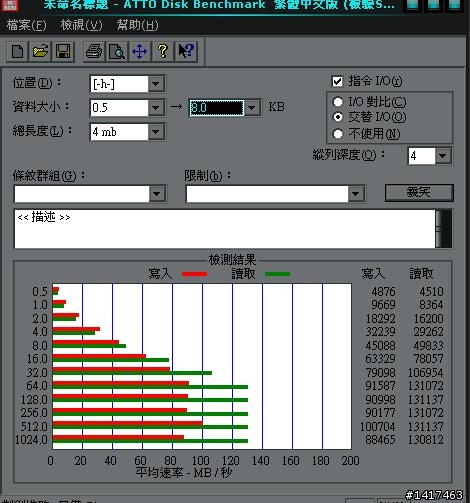Toggle the 指令 I/O checkbox
The width and height of the screenshot is (470, 503).
click(x=337, y=81)
